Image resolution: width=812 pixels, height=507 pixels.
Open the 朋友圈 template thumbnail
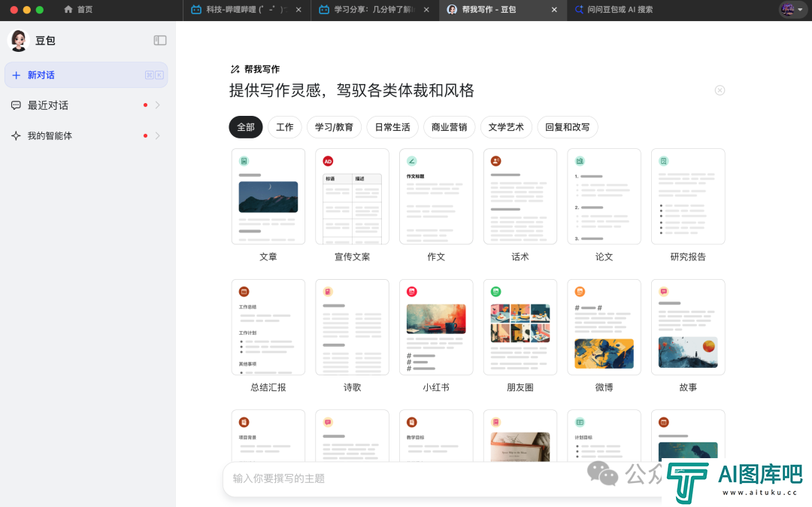pyautogui.click(x=520, y=326)
